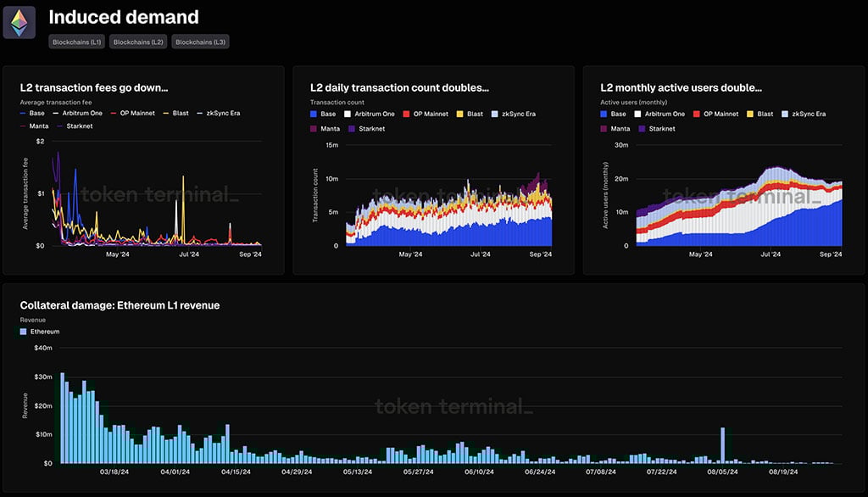Click the $40m axis label on revenue chart

point(43,348)
